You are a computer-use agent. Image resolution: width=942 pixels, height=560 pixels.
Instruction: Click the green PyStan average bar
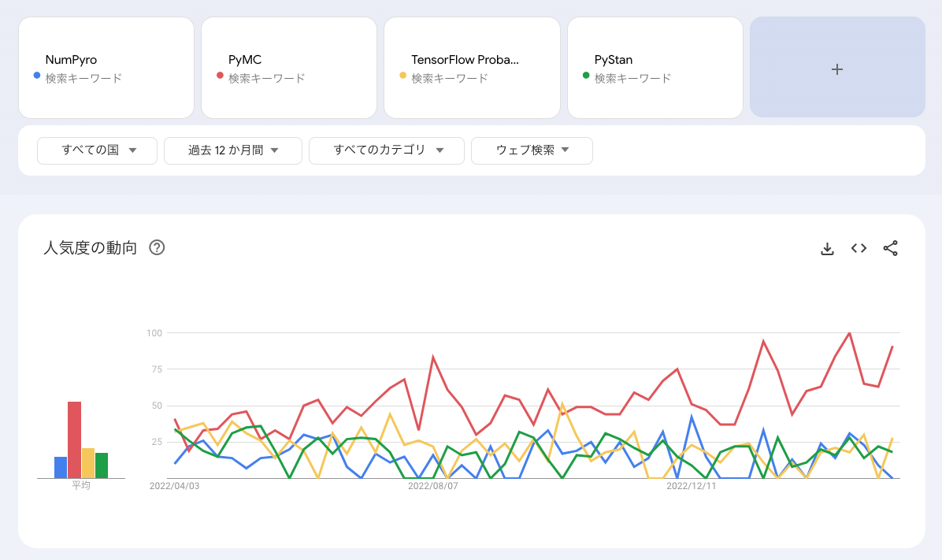102,465
